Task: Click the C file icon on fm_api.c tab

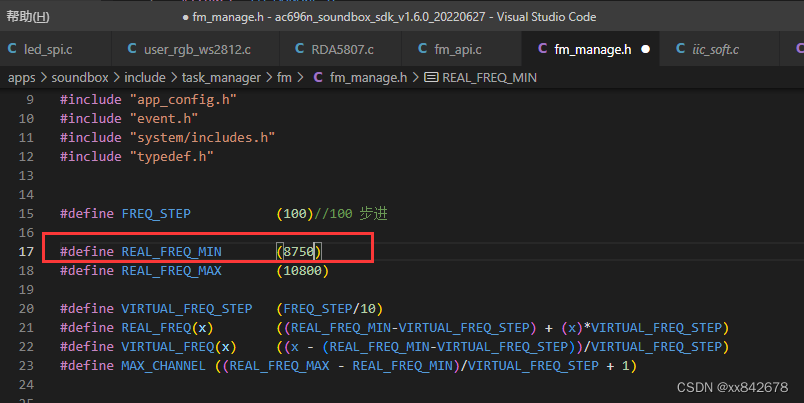Action: tap(420, 48)
